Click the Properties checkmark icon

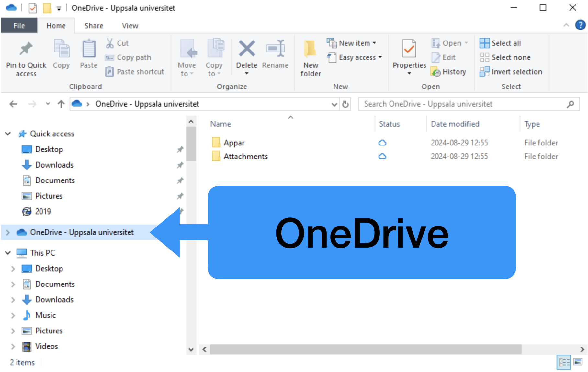point(409,49)
